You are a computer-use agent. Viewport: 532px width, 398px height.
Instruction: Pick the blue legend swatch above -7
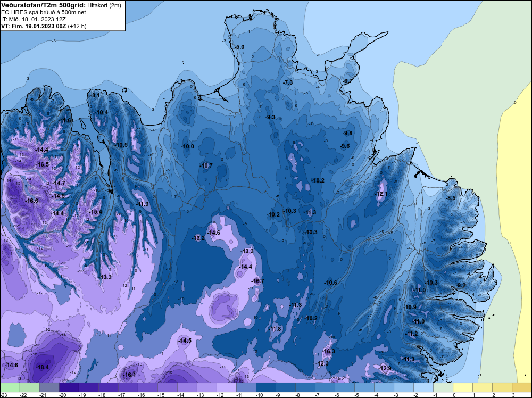tap(325, 387)
